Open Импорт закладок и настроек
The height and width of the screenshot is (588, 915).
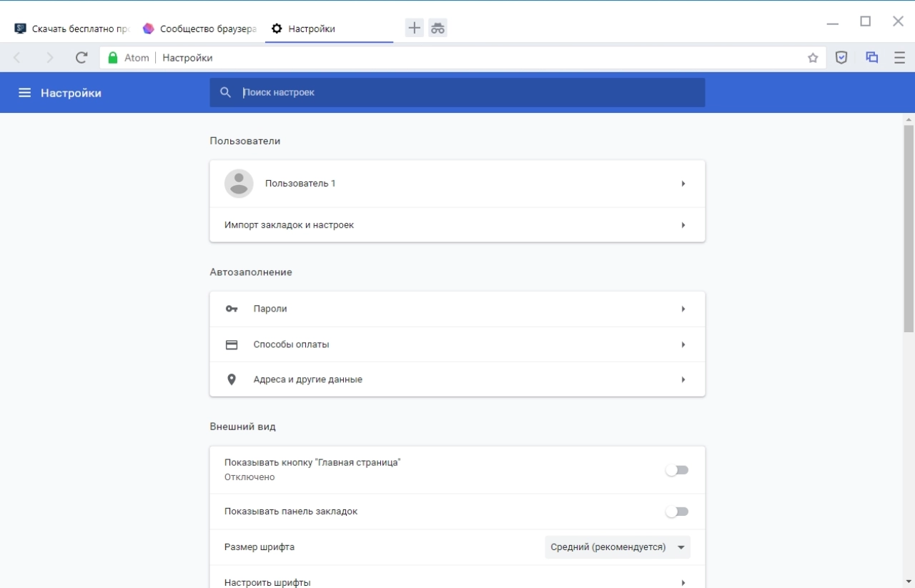point(457,225)
